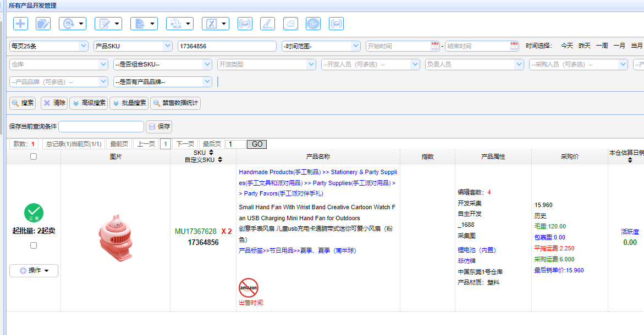This screenshot has height=335, width=644.
Task: Expand the -时间范围- dropdown
Action: tap(321, 46)
